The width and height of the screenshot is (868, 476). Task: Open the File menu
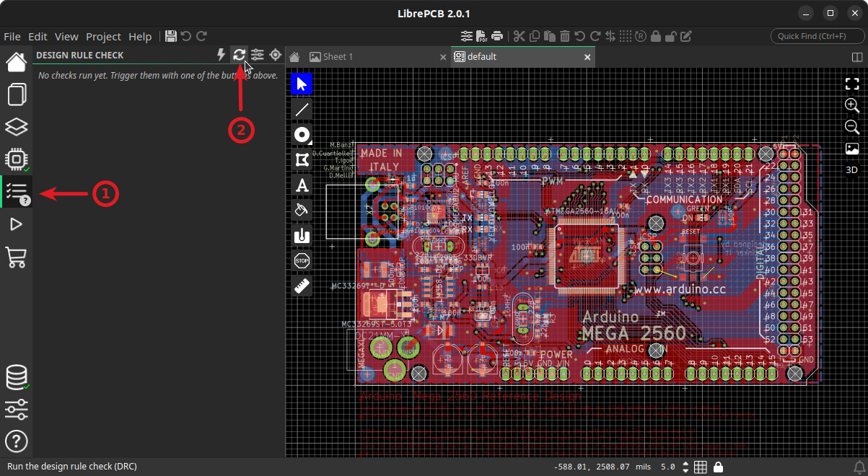pos(12,36)
